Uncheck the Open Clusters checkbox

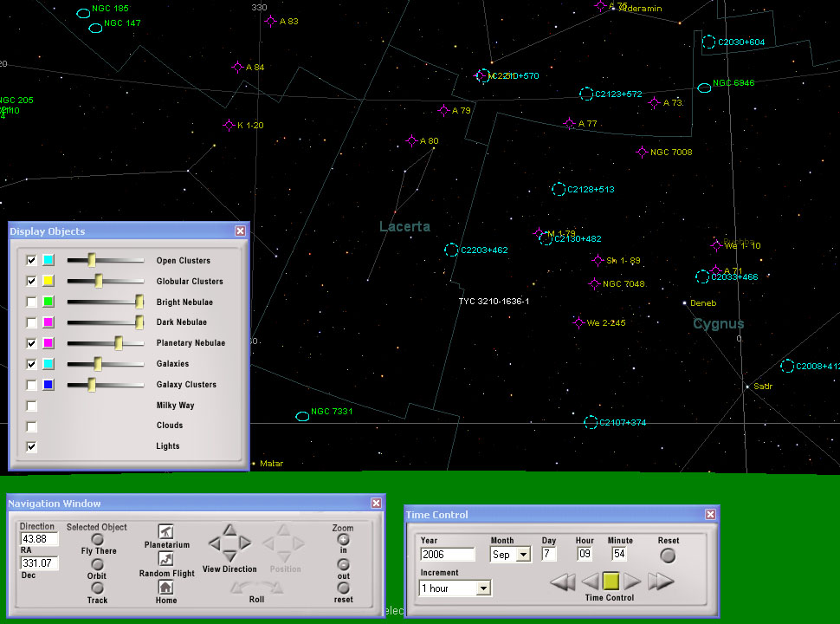[31, 260]
